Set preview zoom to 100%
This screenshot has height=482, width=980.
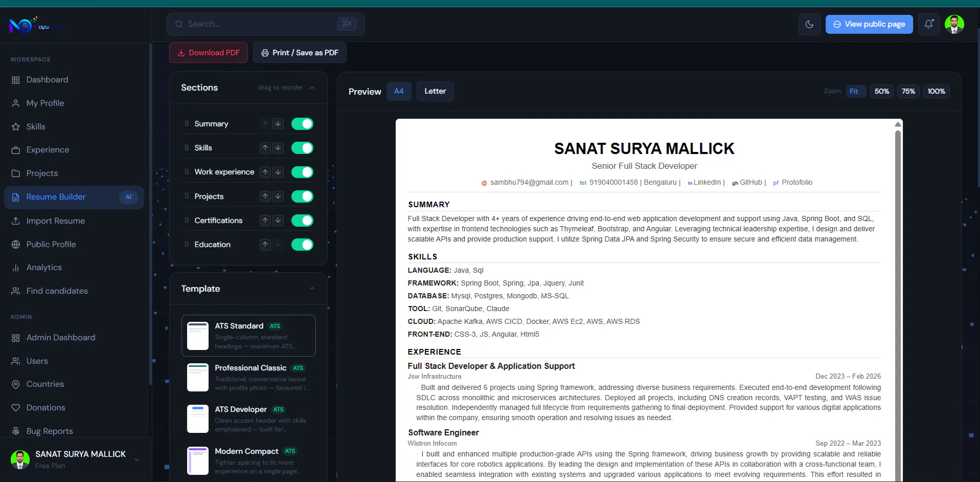click(937, 91)
